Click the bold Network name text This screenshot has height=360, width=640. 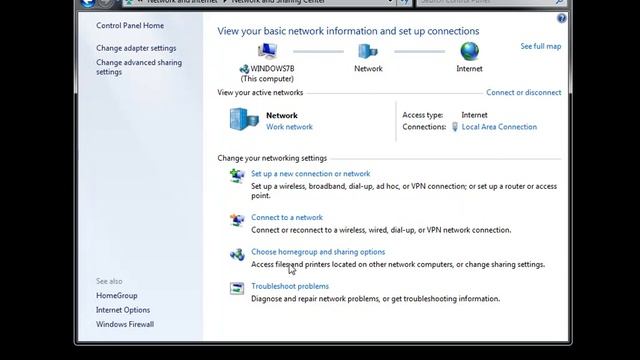click(282, 116)
